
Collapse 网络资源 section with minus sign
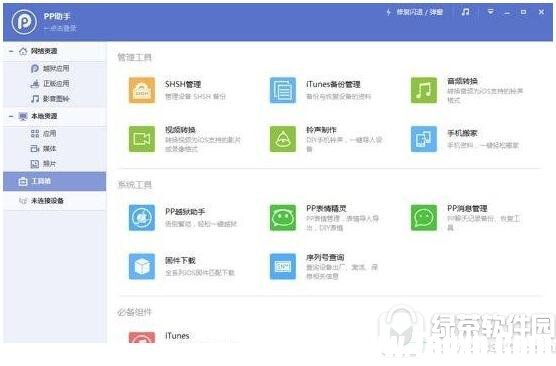point(11,51)
